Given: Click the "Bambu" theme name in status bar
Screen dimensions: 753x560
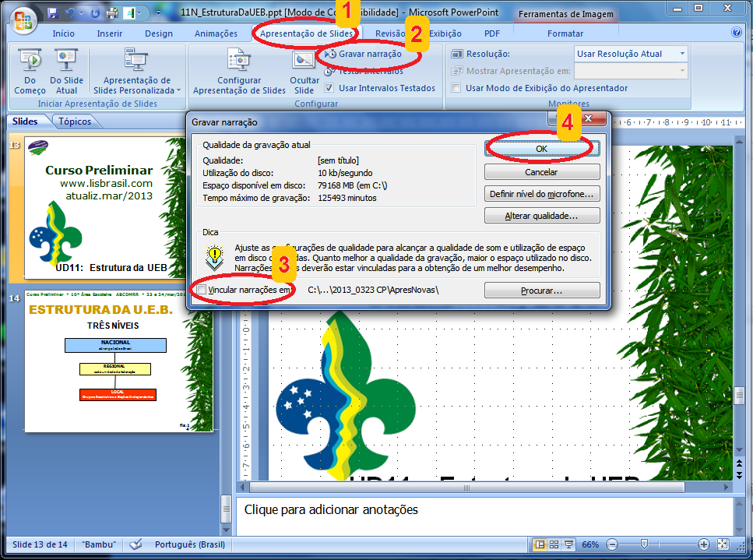Looking at the screenshot, I should [x=98, y=544].
